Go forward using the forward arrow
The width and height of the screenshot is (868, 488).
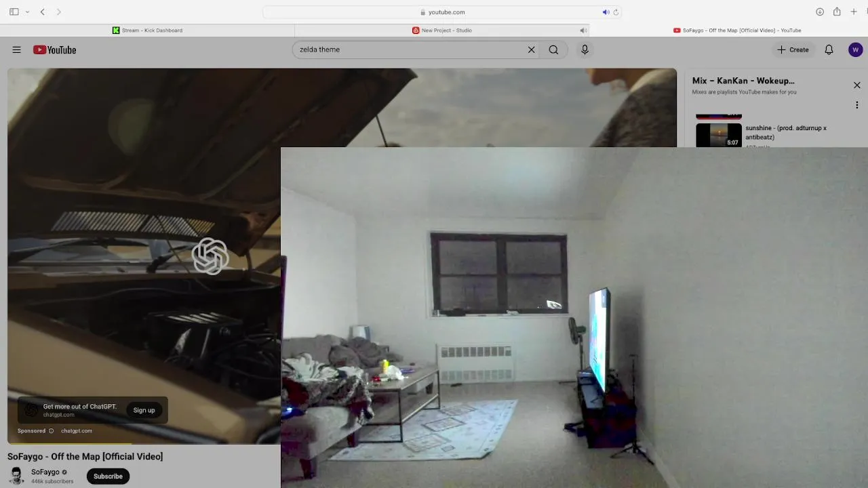point(58,12)
